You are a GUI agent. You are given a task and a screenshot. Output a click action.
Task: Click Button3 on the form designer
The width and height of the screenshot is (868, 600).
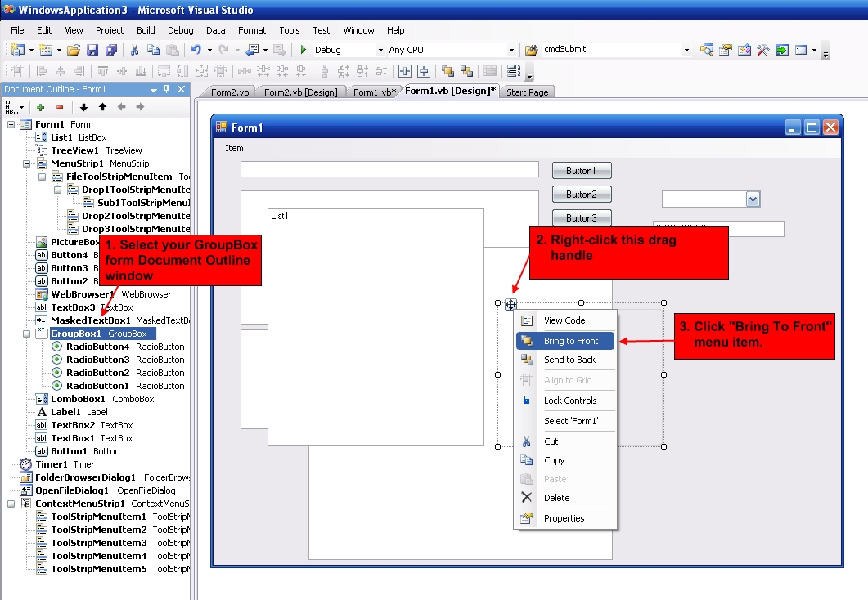pyautogui.click(x=581, y=218)
